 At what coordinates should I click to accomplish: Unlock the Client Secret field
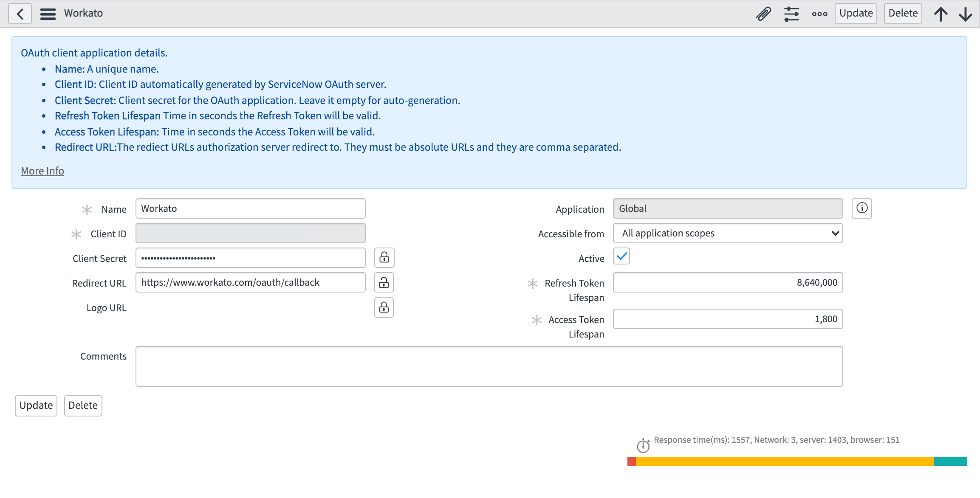(384, 257)
